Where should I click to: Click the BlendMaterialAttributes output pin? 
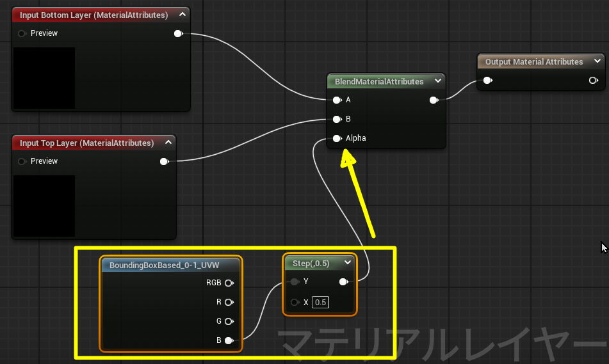434,100
